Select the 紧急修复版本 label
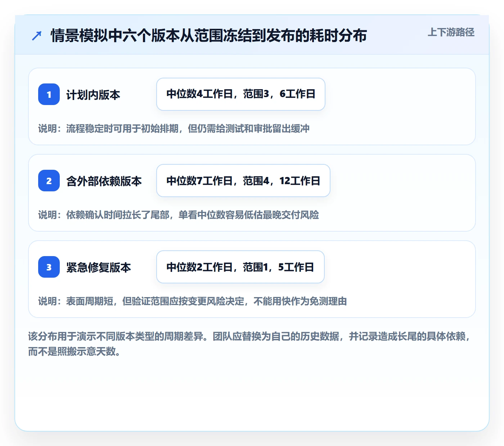 99,267
